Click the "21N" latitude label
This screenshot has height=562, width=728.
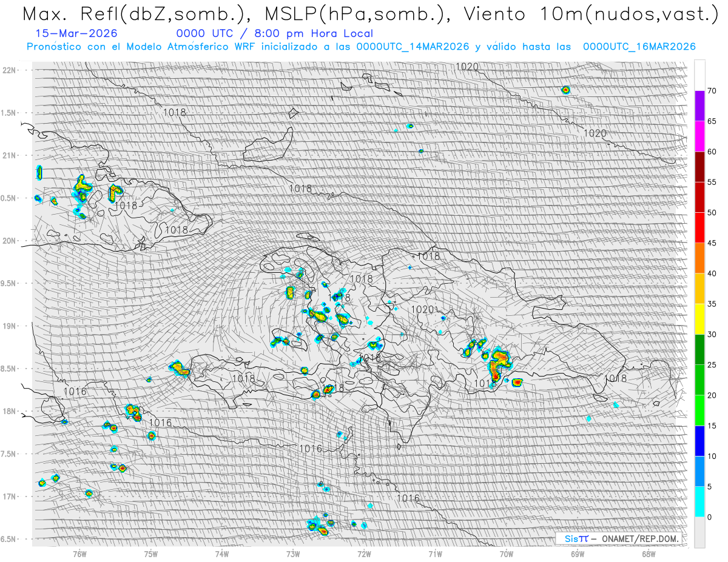(10, 155)
